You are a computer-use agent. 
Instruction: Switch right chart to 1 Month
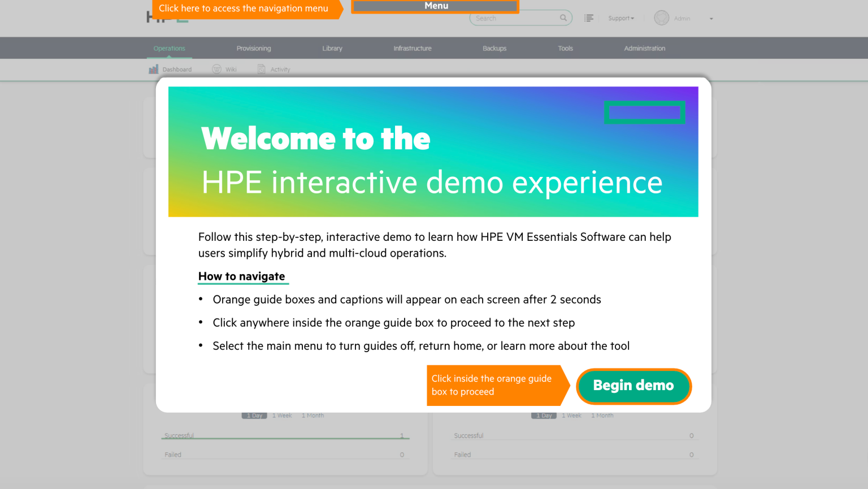[602, 416]
